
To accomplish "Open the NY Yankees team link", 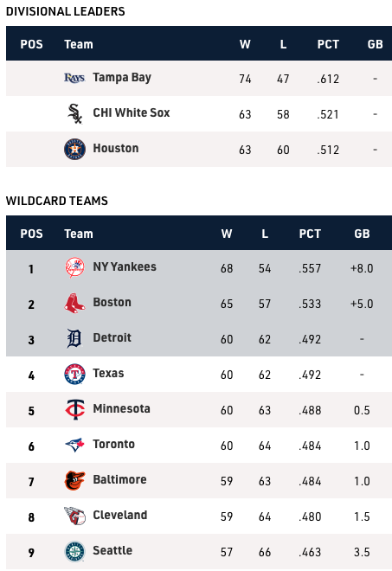I will coord(125,266).
